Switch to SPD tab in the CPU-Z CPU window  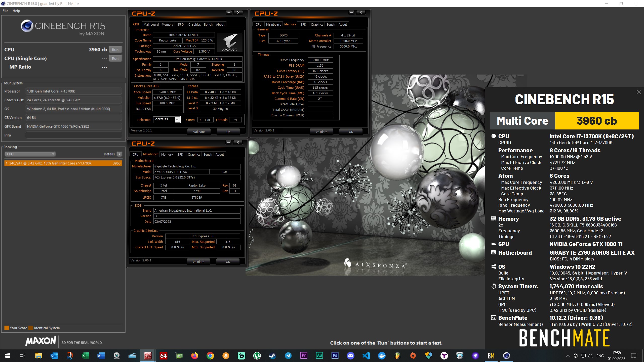click(181, 24)
